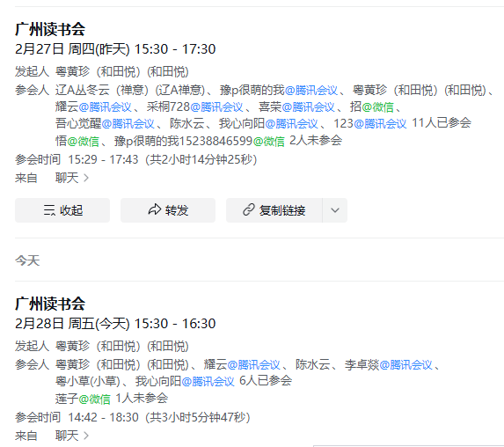Open 聊天 chevron under Feb 27 meeting
This screenshot has width=504, height=447.
point(86,178)
